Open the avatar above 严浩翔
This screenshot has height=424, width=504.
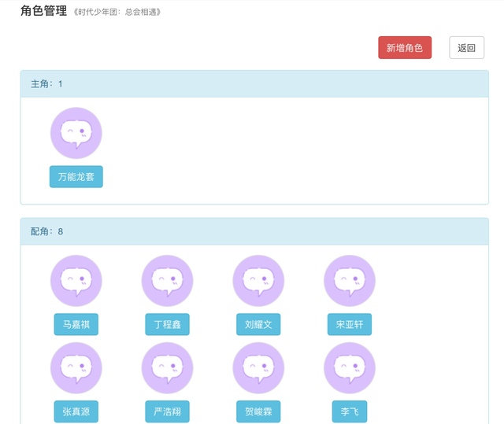click(x=167, y=368)
